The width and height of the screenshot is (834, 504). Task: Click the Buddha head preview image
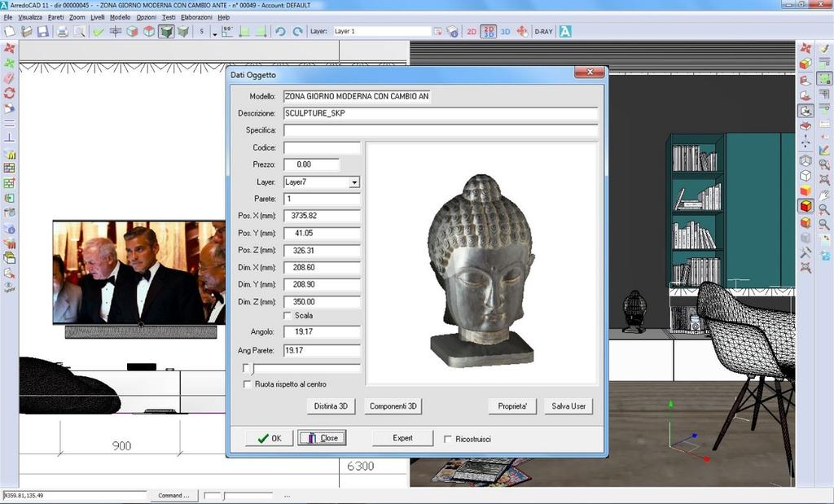pos(481,270)
